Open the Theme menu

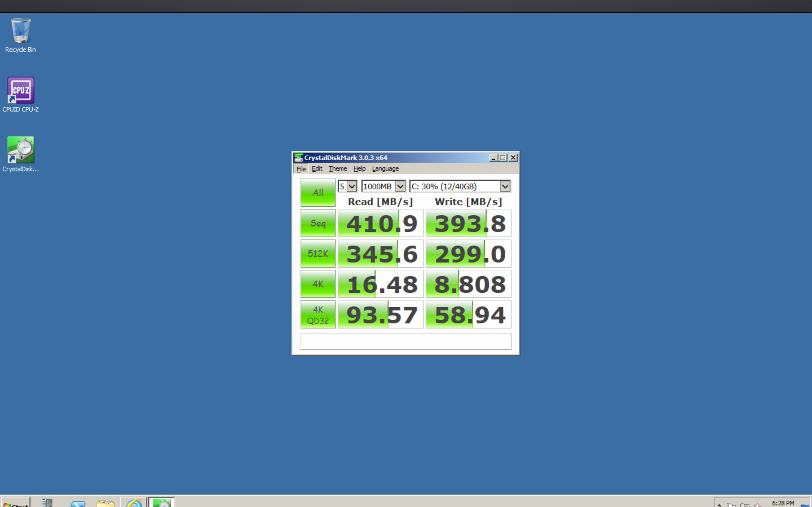coord(337,169)
